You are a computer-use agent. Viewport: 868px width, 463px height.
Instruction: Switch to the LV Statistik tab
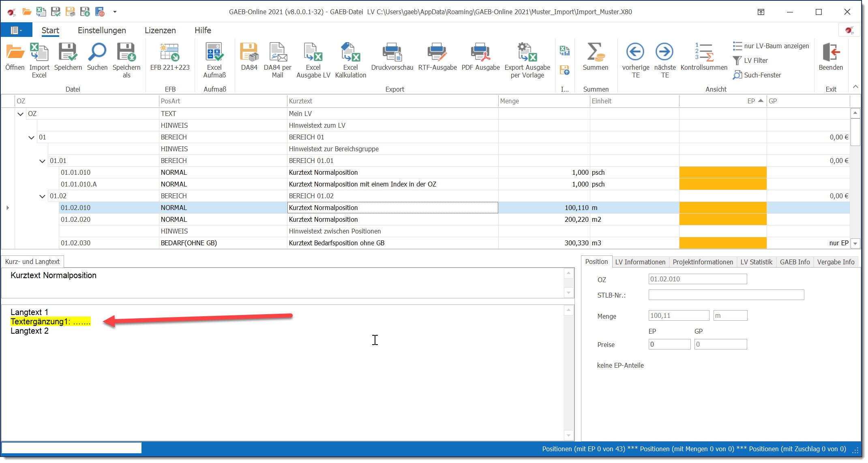tap(756, 262)
